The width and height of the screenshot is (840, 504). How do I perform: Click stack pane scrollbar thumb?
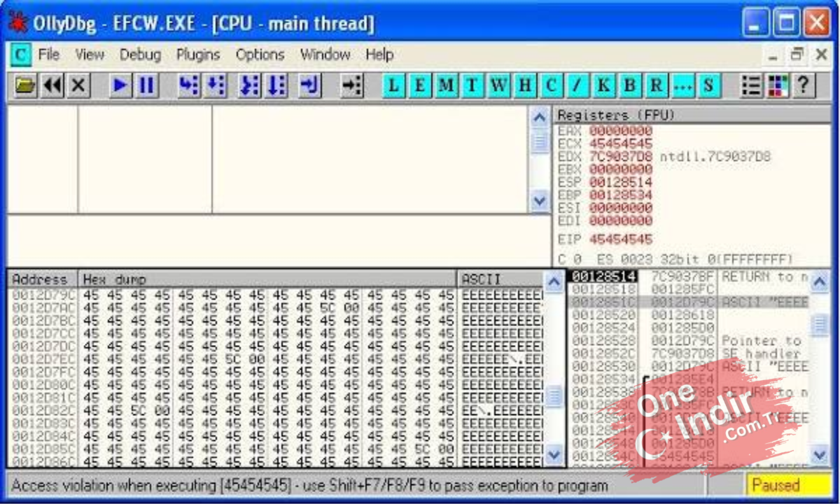tap(820, 325)
